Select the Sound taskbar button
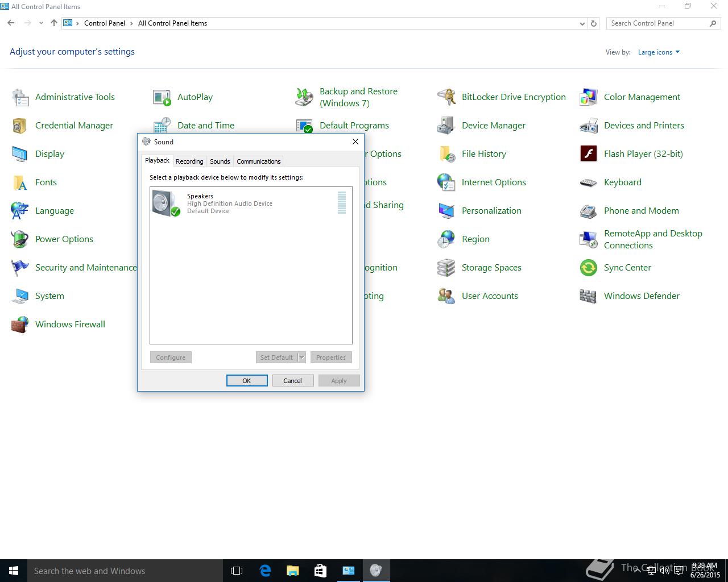This screenshot has height=582, width=728. point(376,571)
